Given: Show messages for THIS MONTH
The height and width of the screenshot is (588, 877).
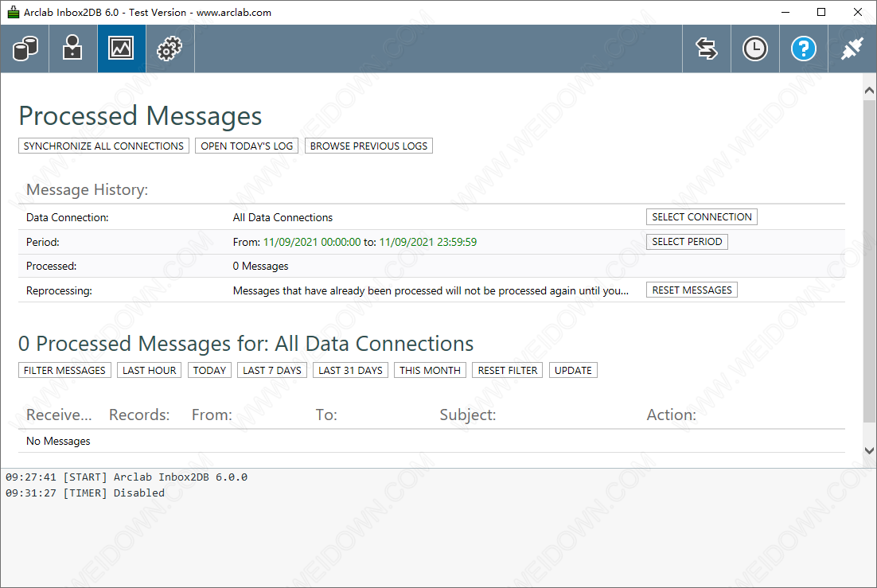Looking at the screenshot, I should 430,370.
